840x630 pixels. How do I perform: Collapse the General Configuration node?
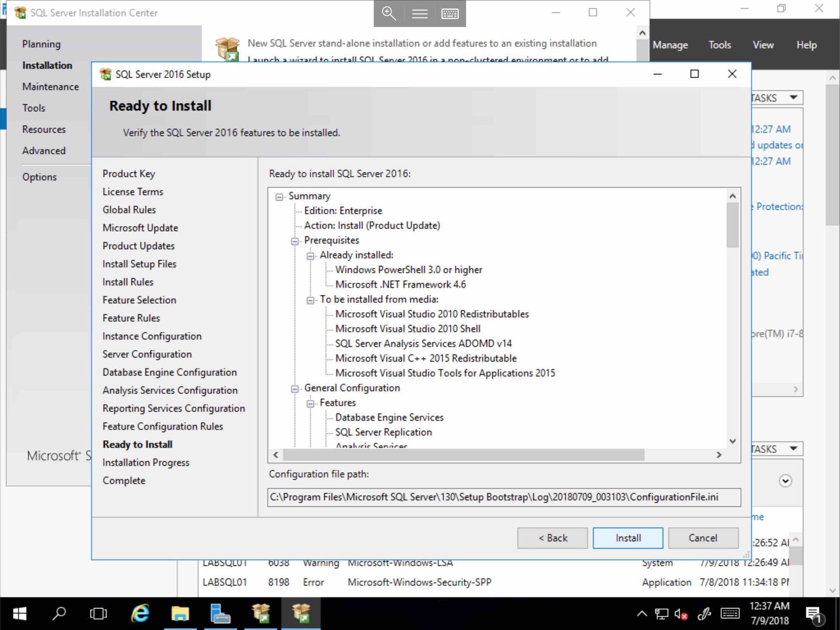[x=295, y=389]
